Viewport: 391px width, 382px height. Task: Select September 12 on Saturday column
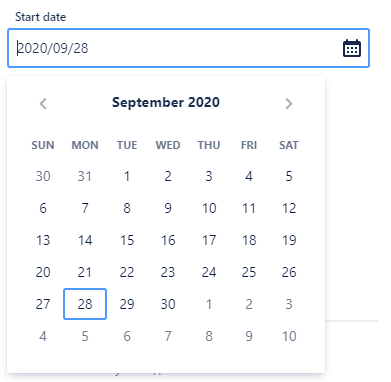[x=289, y=208]
